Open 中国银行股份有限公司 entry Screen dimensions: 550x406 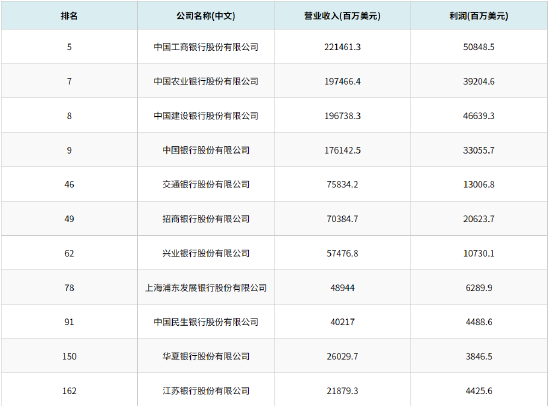point(206,150)
